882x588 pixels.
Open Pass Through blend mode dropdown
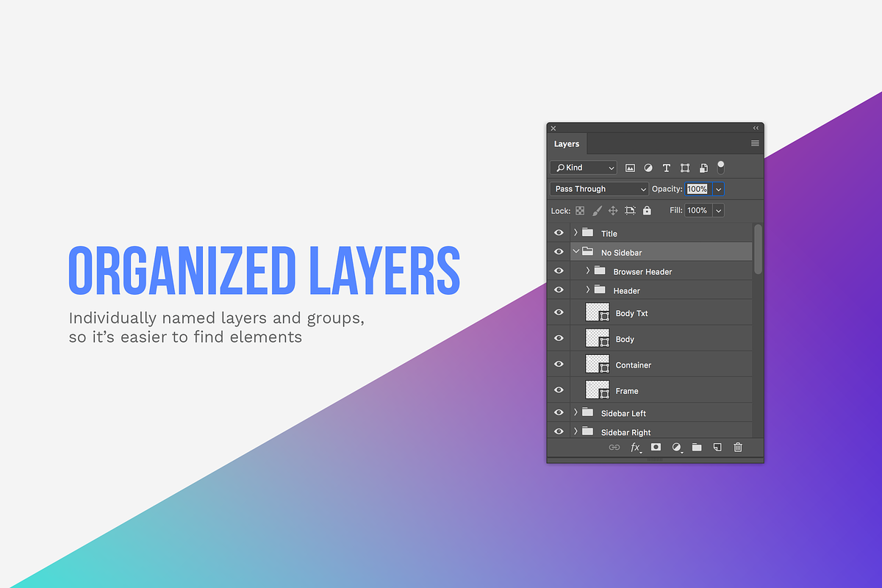[599, 189]
